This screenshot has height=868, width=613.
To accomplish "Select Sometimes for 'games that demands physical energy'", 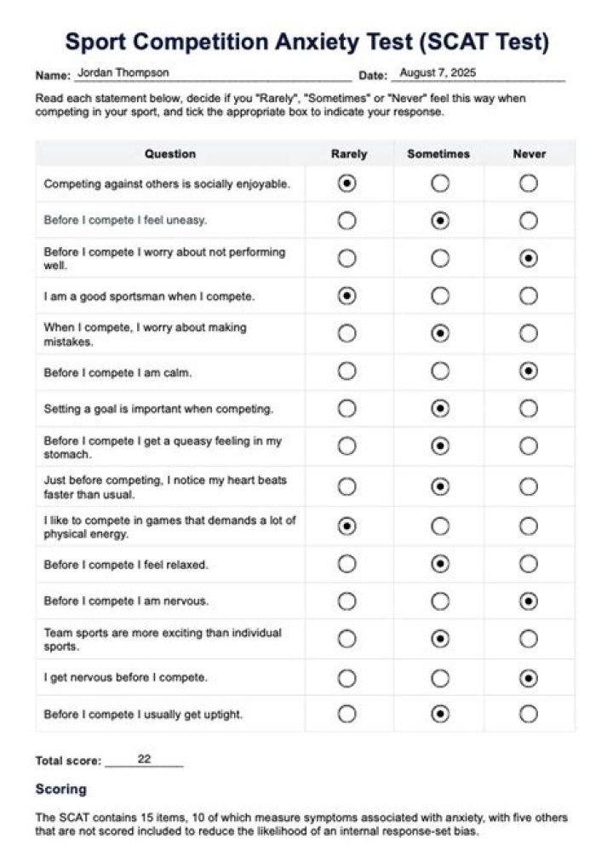I will coord(440,526).
